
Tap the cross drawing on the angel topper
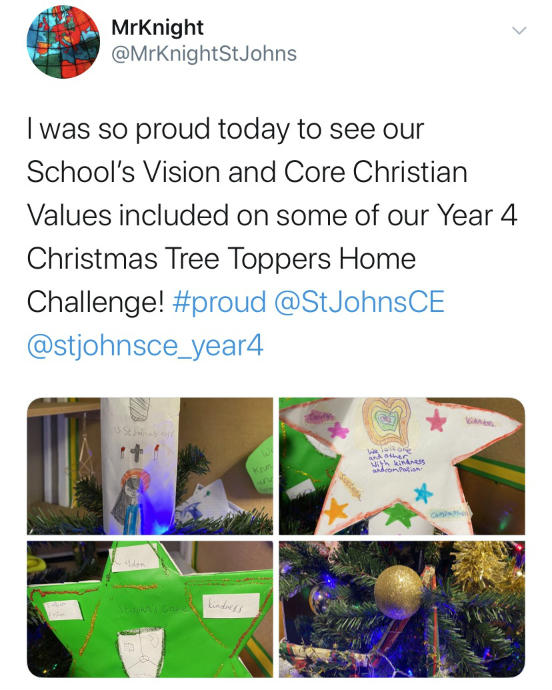(136, 452)
